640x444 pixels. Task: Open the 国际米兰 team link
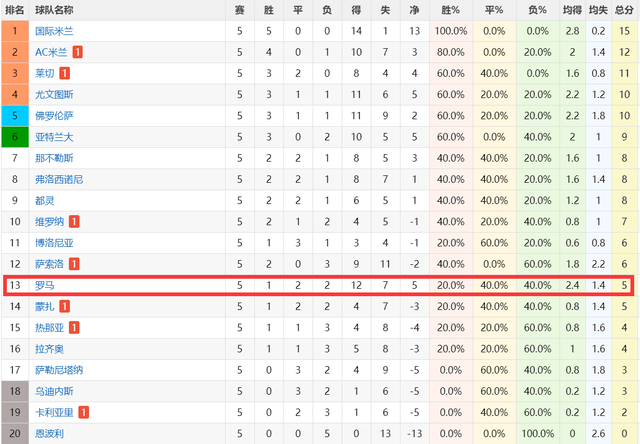click(54, 31)
